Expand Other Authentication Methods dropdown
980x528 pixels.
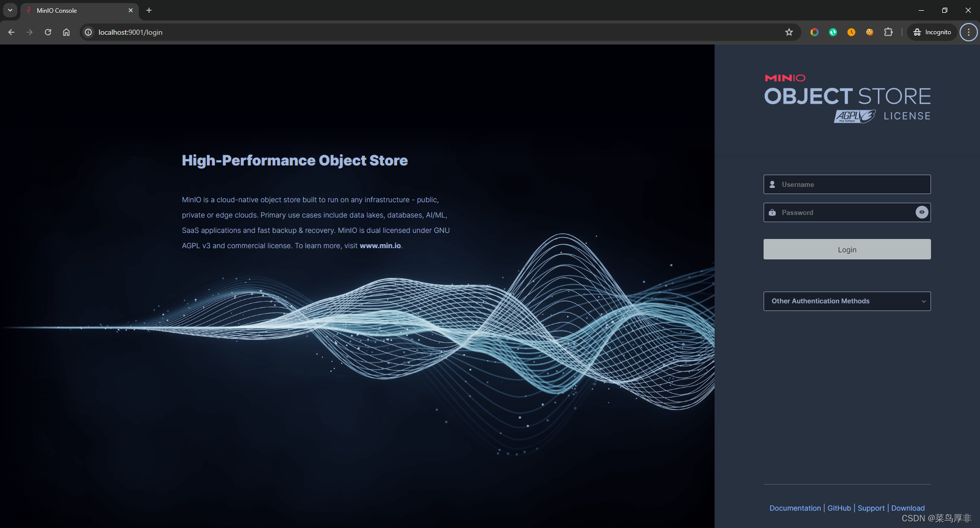click(x=847, y=301)
